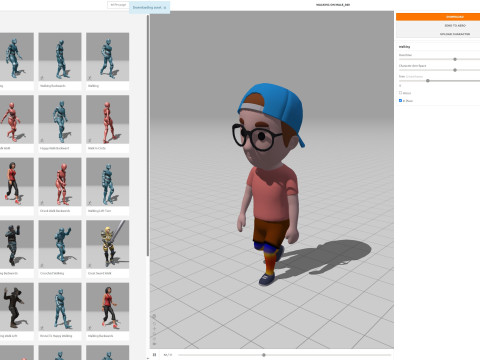Click the search box at the top
This screenshot has height=360, width=480.
[118, 5]
